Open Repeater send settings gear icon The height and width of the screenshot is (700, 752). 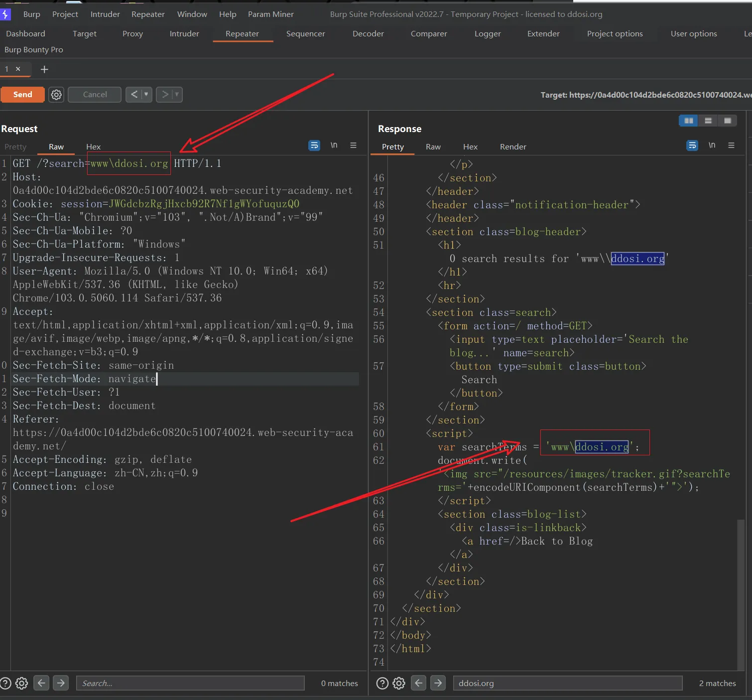56,95
